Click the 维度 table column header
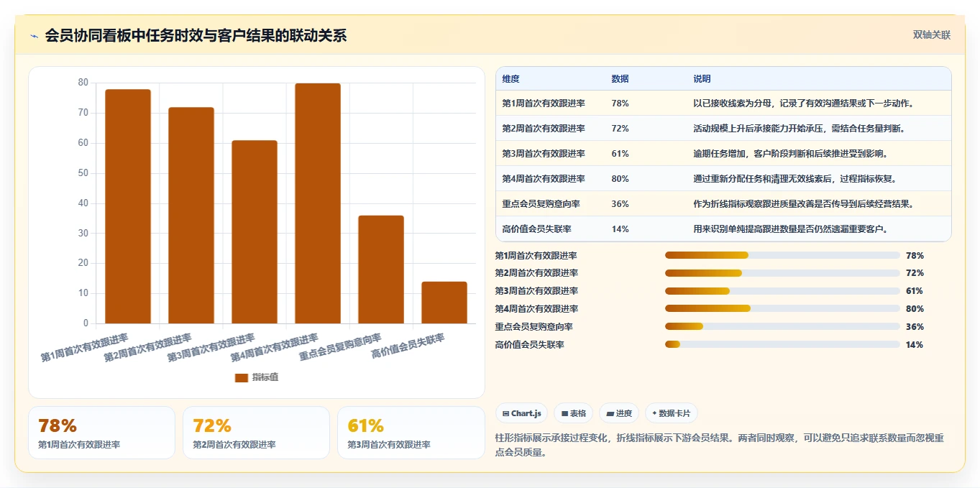 (510, 79)
